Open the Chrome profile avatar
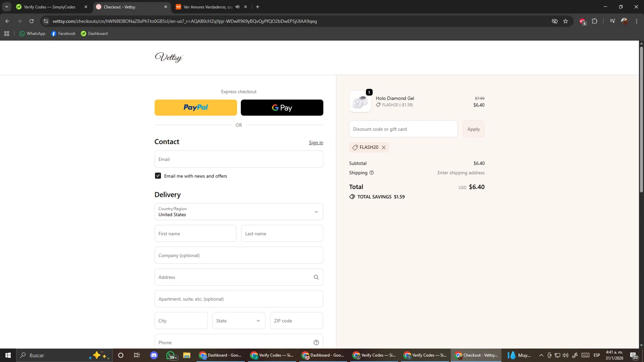The height and width of the screenshot is (362, 644). [625, 21]
